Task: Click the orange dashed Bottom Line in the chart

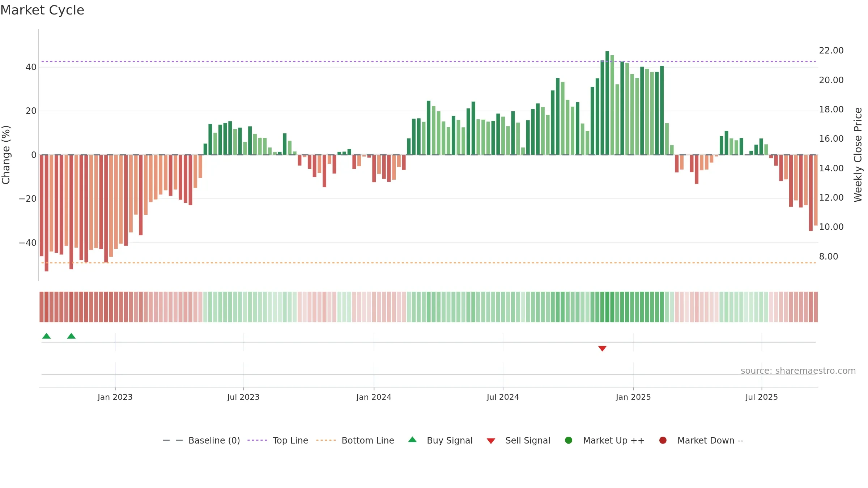Action: pos(429,263)
